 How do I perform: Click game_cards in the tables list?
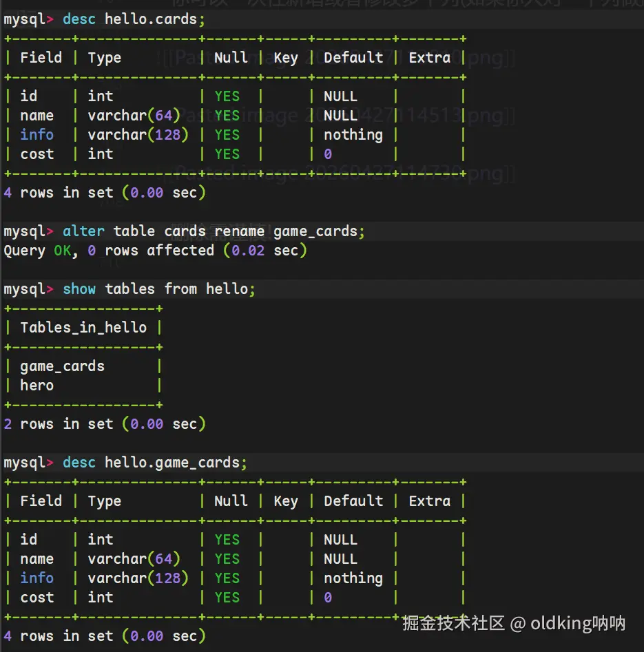[x=62, y=366]
